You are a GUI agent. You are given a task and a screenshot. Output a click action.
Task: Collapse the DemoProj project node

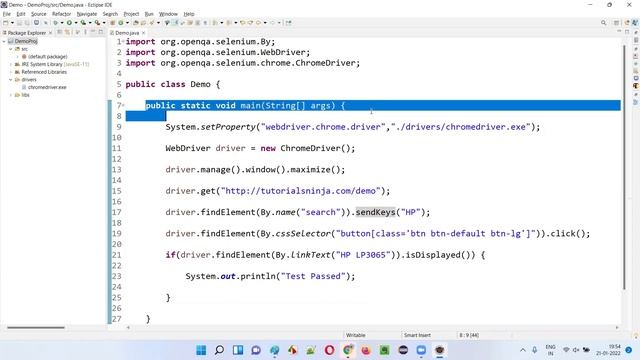coord(4,41)
